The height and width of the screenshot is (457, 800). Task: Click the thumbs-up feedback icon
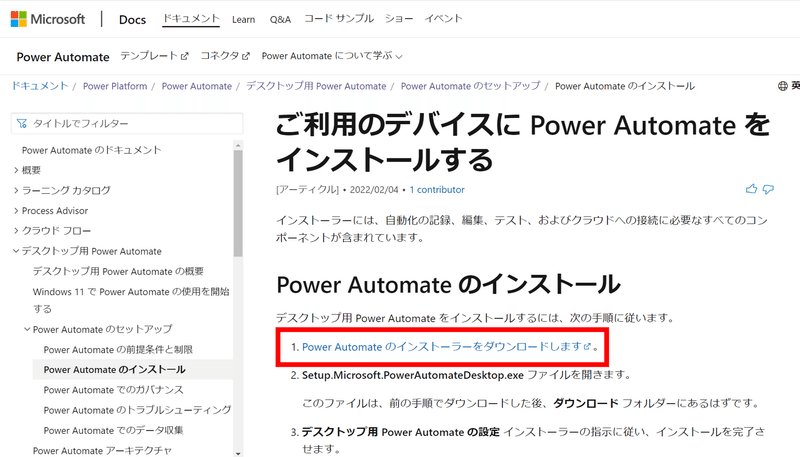pyautogui.click(x=751, y=189)
